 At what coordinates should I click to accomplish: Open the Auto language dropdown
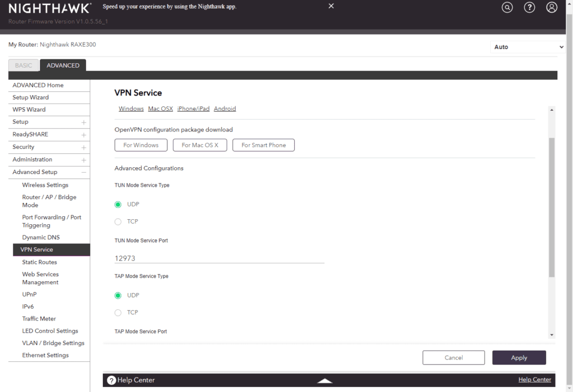click(528, 47)
